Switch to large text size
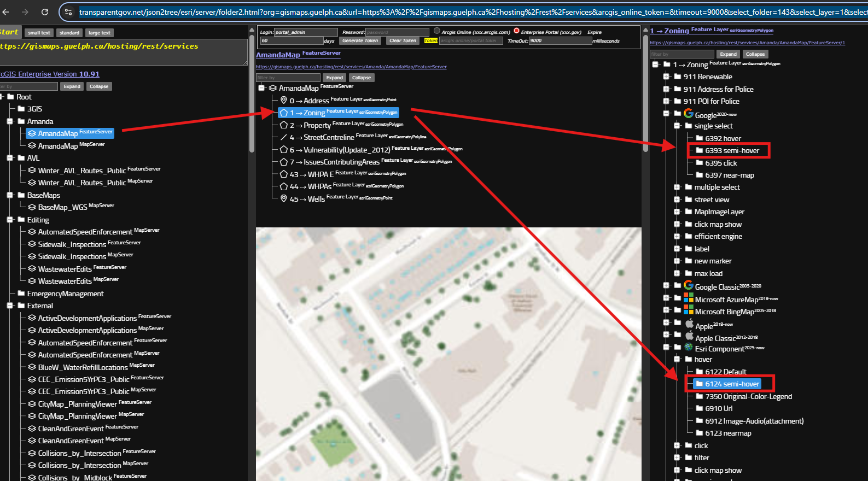This screenshot has width=868, height=481. (x=100, y=33)
